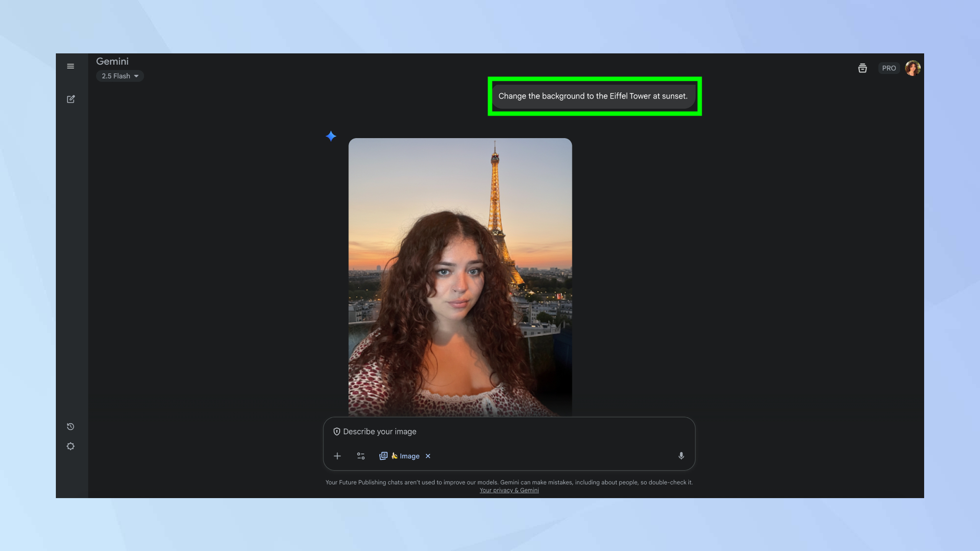This screenshot has height=551, width=980.
Task: Open the 'Your privacy & Gemini' link
Action: pos(509,490)
